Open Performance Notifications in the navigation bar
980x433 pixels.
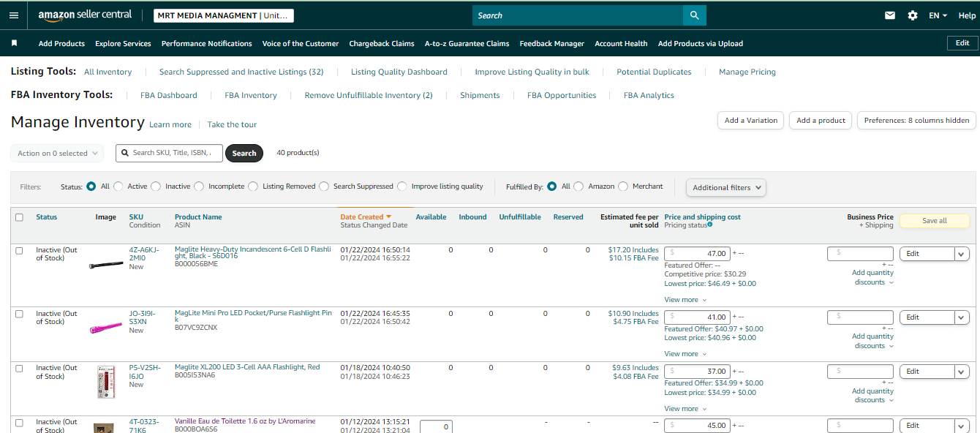(x=207, y=44)
